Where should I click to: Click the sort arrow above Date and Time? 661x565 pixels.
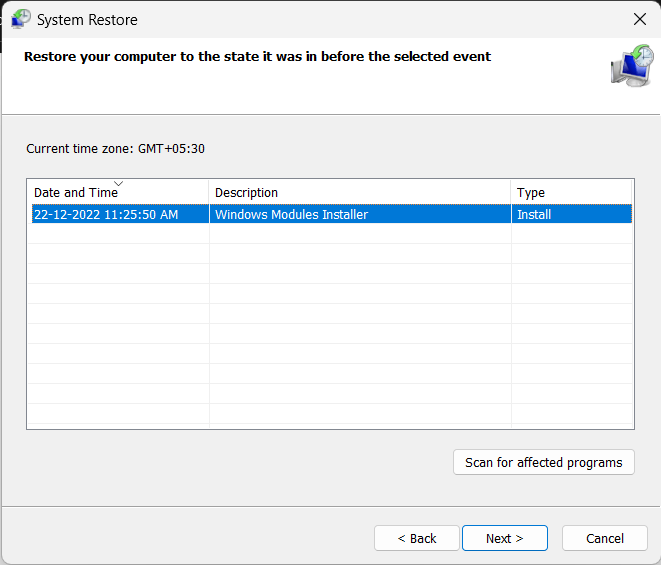118,183
